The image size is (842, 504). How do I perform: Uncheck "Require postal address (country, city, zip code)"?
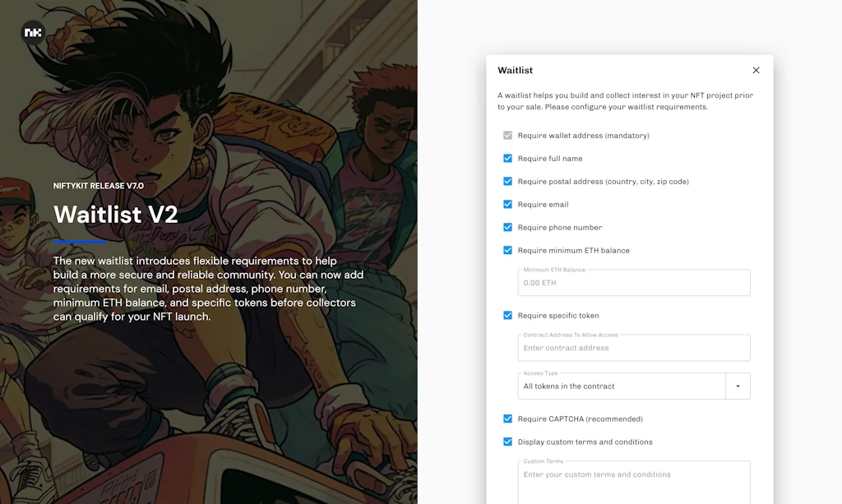(508, 181)
